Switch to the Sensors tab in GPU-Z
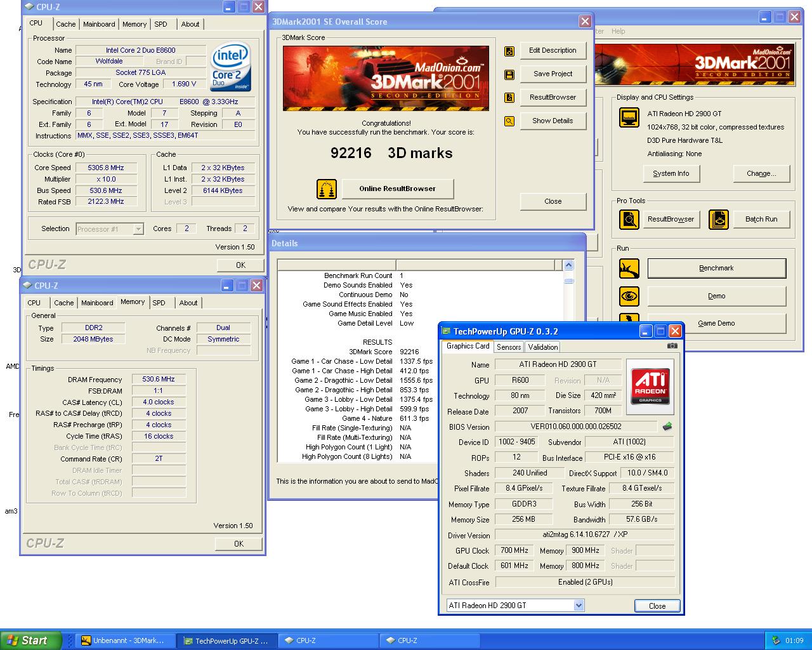The image size is (812, 650). coord(509,347)
